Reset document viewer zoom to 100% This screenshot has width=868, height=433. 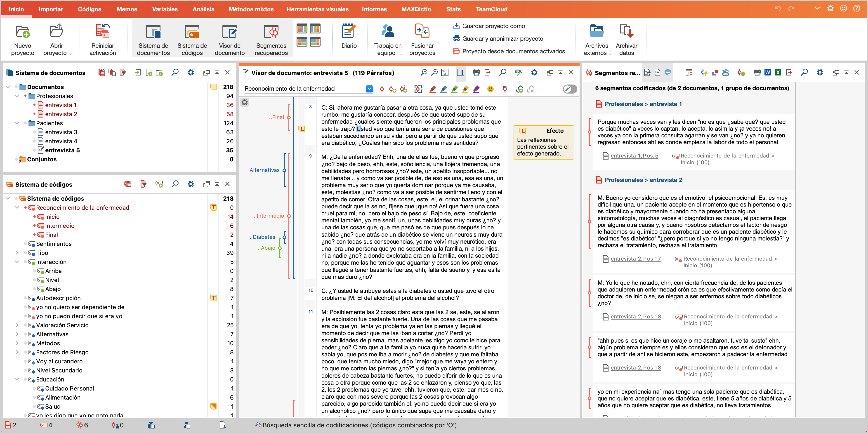point(445,73)
